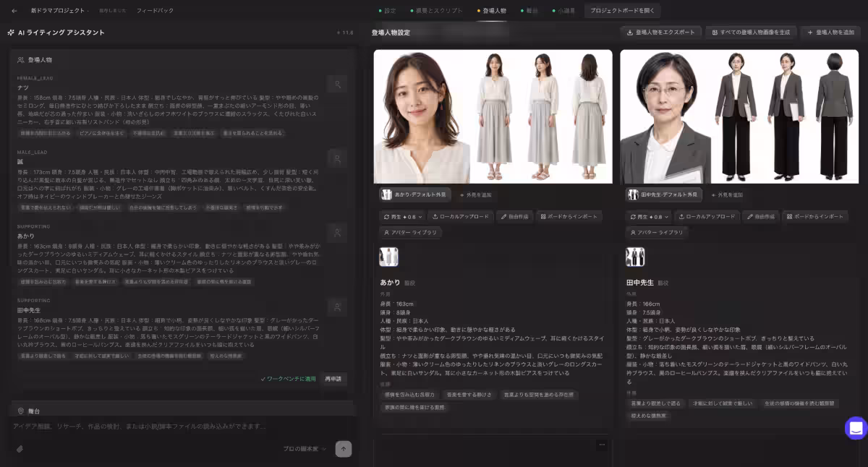Viewport: 868px width, 467px height.
Task: Open the プロの脚本家 dropdown
Action: (x=304, y=449)
